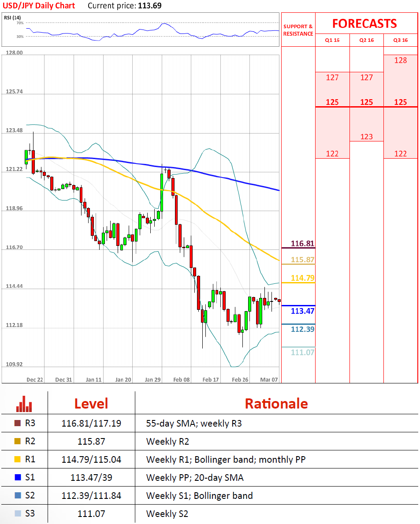Click the 118.96 price axis label

[x=15, y=208]
